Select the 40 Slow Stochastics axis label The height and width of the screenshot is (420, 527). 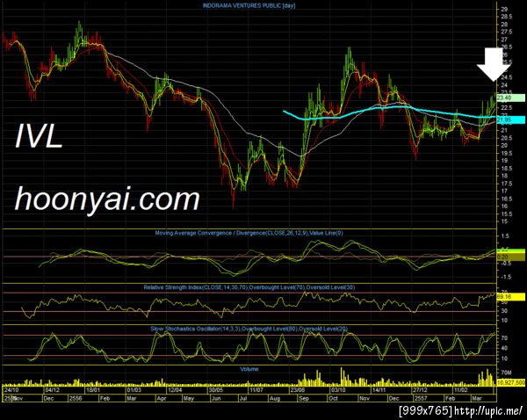pyautogui.click(x=504, y=348)
